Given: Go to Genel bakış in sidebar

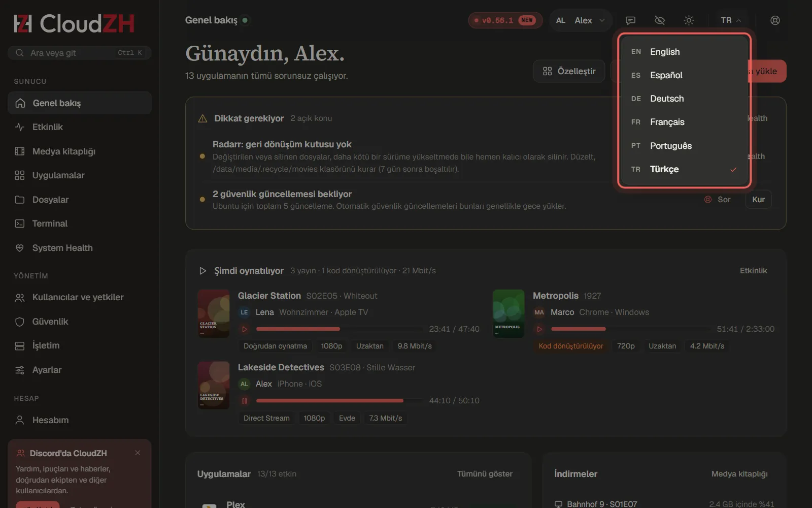Looking at the screenshot, I should (x=80, y=103).
